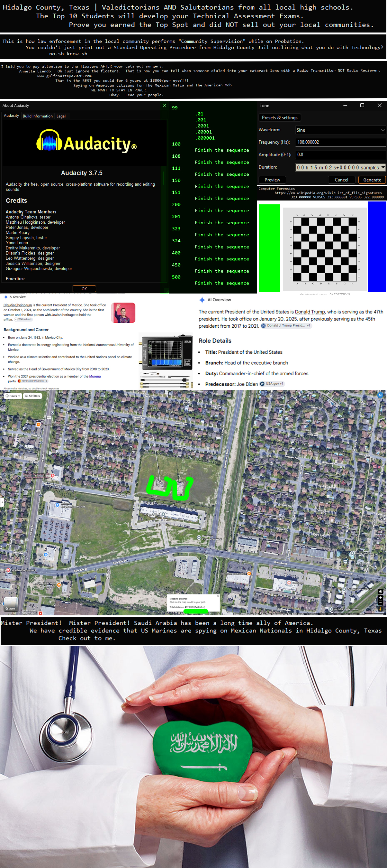Zoom out with the map minus icon
Image resolution: width=387 pixels, height=868 pixels.
coord(380,602)
